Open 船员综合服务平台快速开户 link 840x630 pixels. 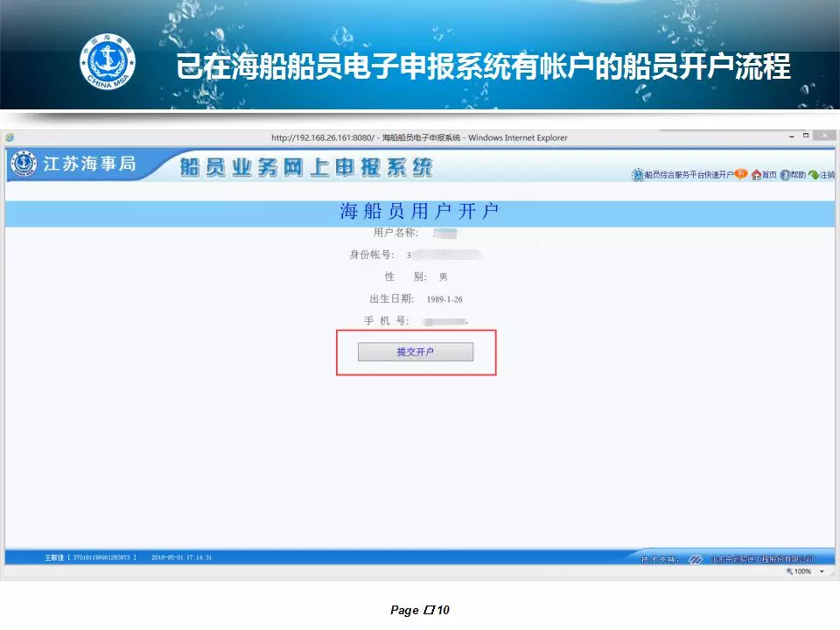pos(689,175)
